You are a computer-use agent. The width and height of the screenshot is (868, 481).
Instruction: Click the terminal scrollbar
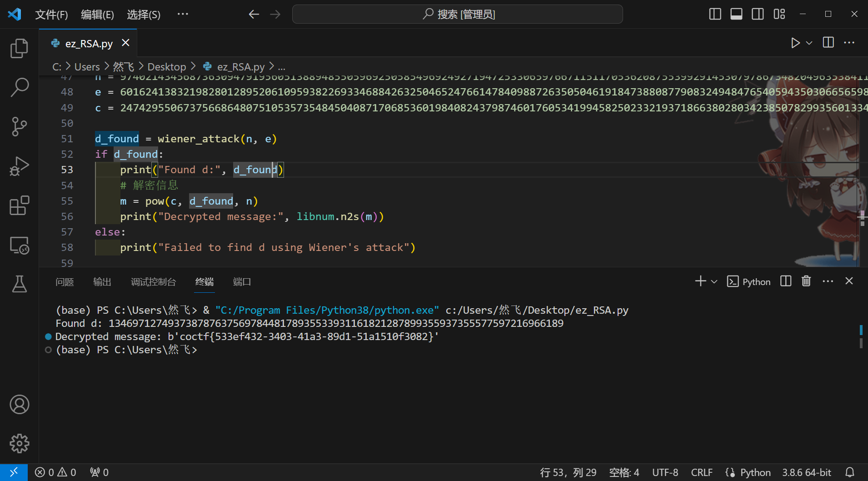[861, 336]
